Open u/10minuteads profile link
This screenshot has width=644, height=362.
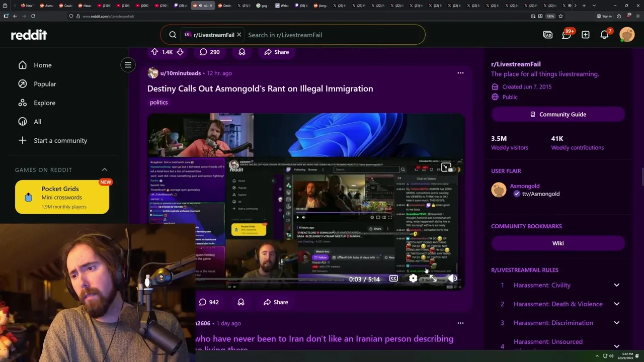point(180,73)
